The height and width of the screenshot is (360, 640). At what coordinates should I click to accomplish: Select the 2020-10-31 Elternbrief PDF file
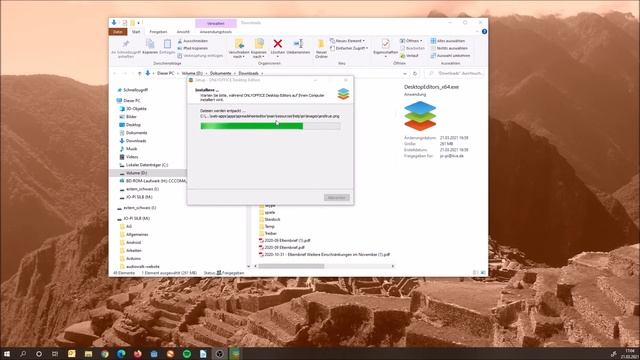pyautogui.click(x=327, y=254)
